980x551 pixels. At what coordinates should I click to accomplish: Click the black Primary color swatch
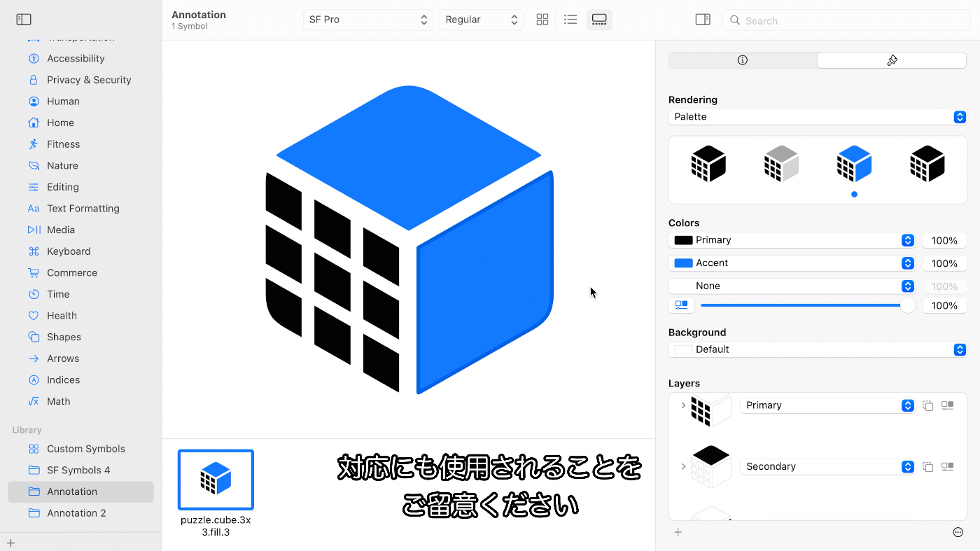(683, 240)
